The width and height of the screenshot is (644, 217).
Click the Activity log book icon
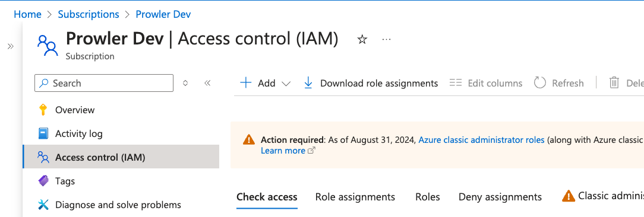pyautogui.click(x=43, y=134)
